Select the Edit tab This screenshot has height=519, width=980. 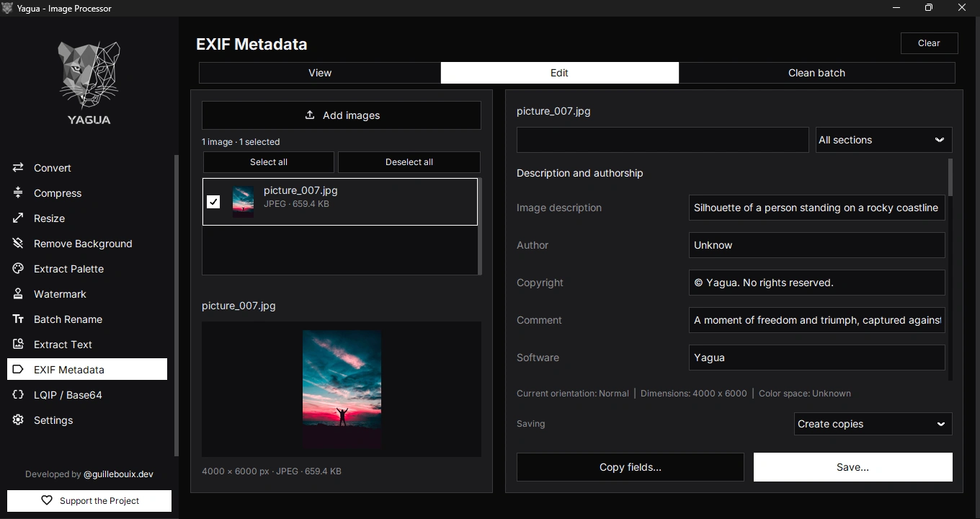tap(560, 73)
